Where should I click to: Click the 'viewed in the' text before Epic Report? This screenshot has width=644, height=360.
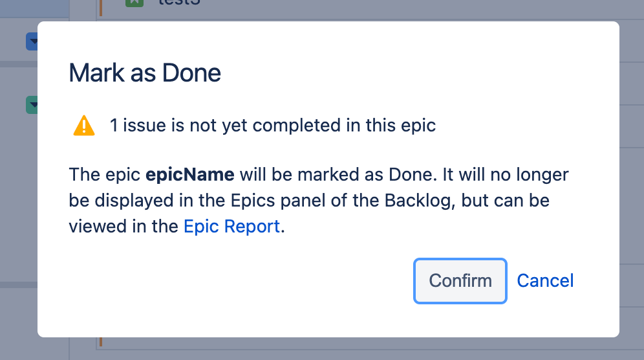(123, 227)
